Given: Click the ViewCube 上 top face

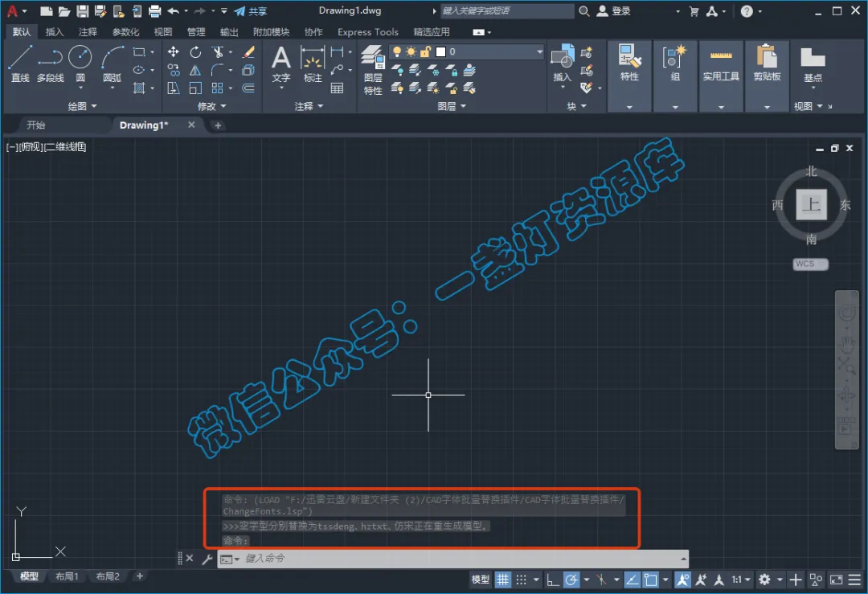Looking at the screenshot, I should click(811, 204).
